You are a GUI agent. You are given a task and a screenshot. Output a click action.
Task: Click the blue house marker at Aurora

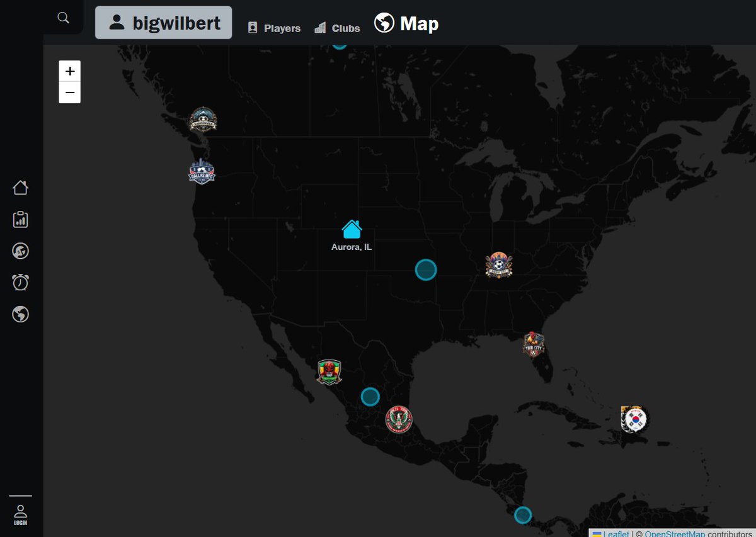[x=352, y=229]
